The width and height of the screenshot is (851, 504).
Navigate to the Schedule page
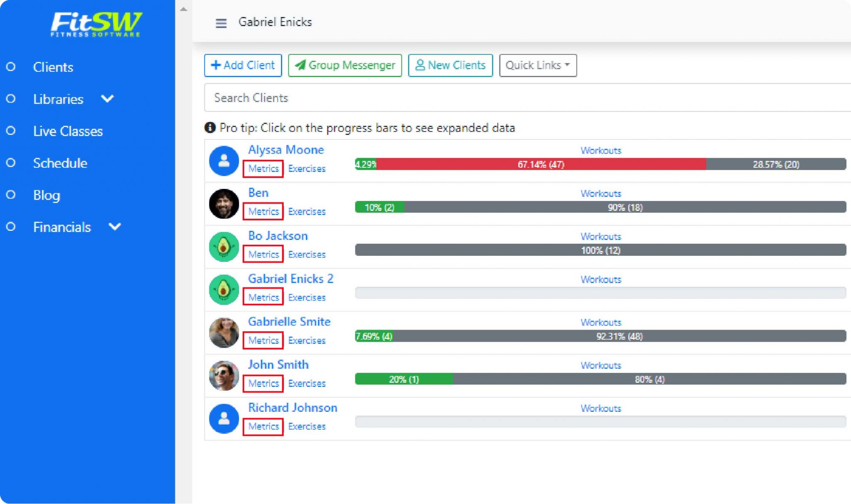(x=61, y=163)
